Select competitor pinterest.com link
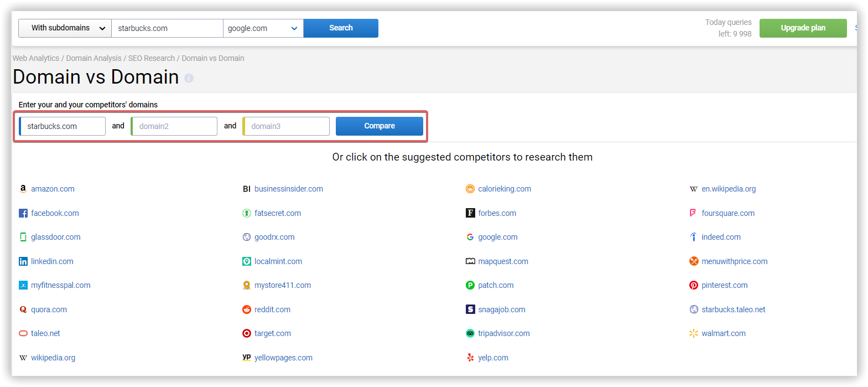Image resolution: width=868 pixels, height=387 pixels. (x=725, y=285)
